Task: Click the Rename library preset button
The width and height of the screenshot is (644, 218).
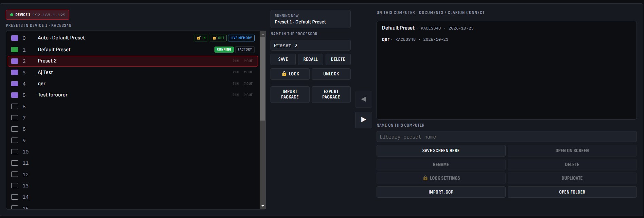Action: [x=441, y=165]
